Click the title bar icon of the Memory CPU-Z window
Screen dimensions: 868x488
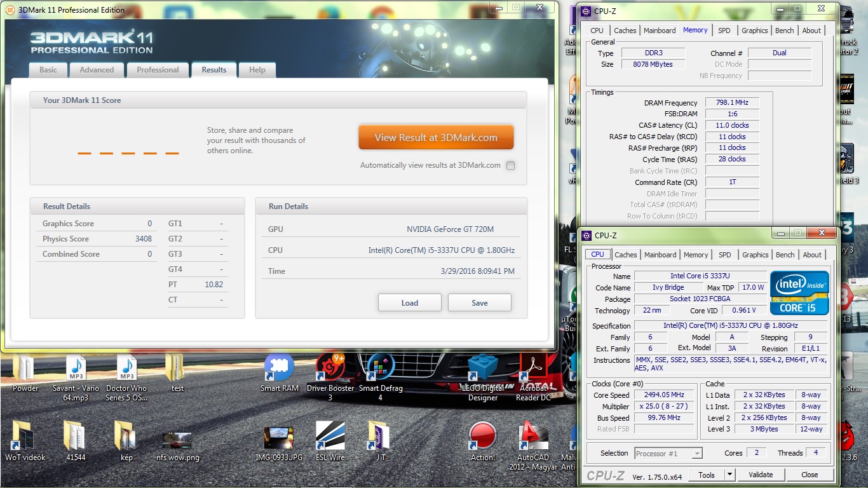pyautogui.click(x=585, y=11)
